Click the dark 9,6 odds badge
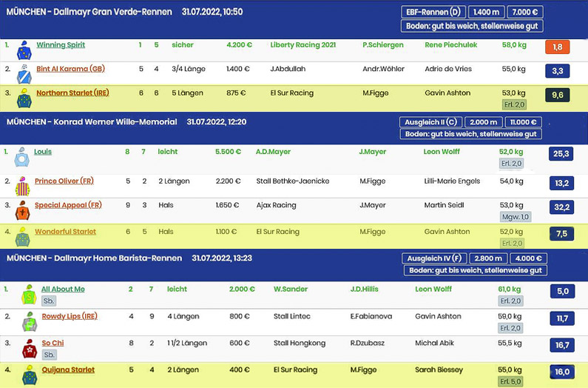This screenshot has height=388, width=588. point(557,95)
